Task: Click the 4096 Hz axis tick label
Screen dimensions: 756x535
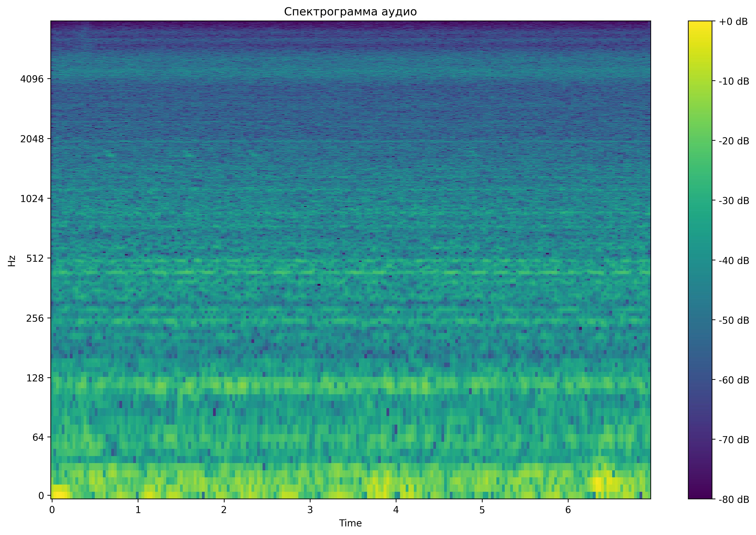Action: tap(32, 79)
